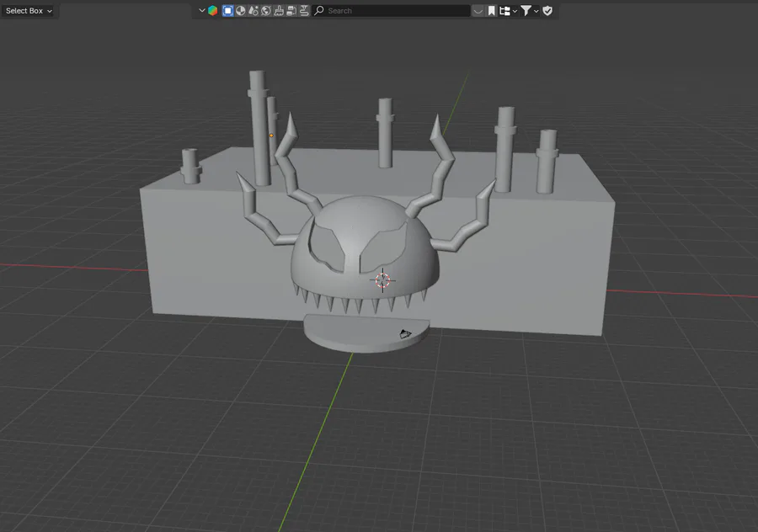
Task: Expand the chevron before the colored cube icon
Action: (x=201, y=11)
